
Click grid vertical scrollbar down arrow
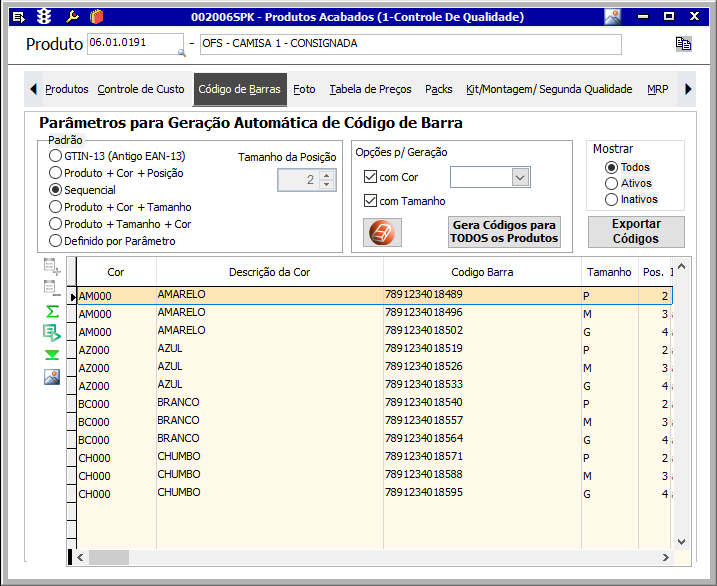(681, 542)
